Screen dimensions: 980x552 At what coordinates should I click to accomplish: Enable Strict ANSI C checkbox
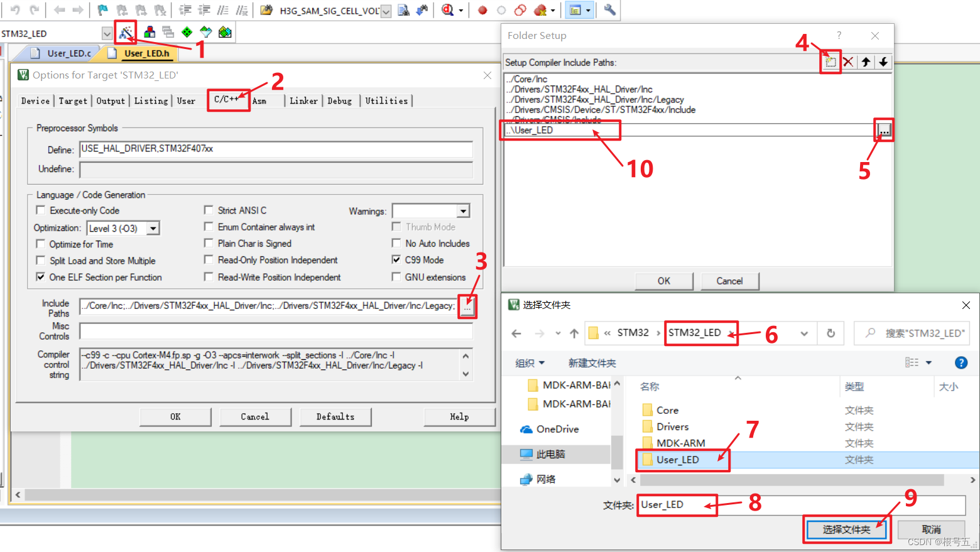tap(209, 210)
